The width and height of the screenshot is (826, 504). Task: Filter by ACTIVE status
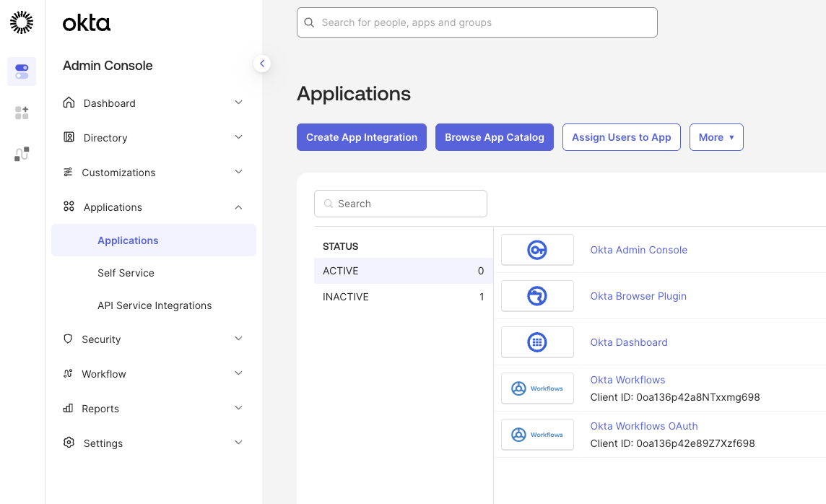pyautogui.click(x=404, y=271)
